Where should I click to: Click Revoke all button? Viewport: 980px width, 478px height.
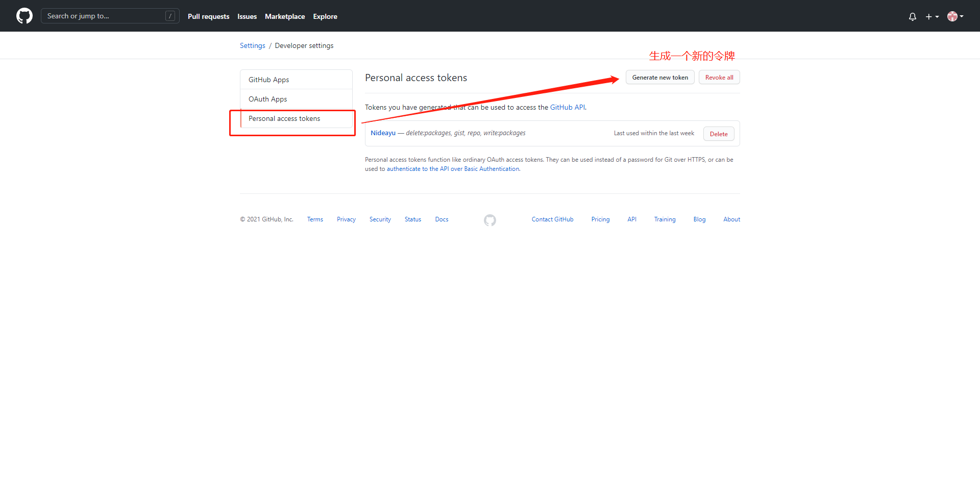coord(719,78)
